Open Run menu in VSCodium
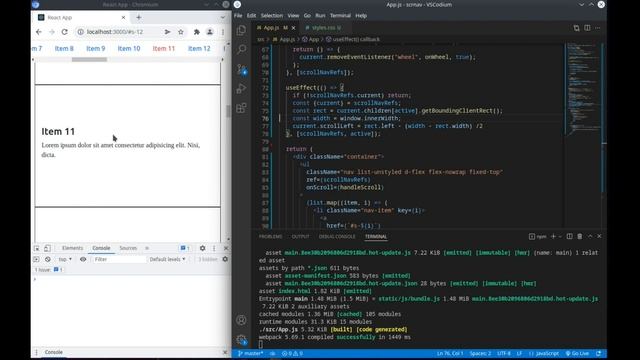The width and height of the screenshot is (640, 360). [320, 16]
